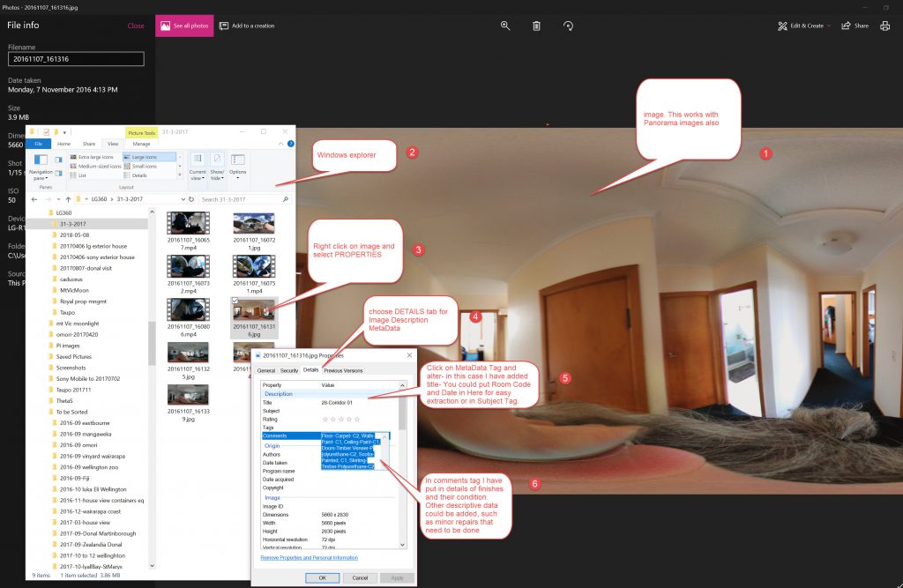Click the Remove Properties and Personal Information link
Viewport: 903px width, 588px height.
click(x=309, y=558)
